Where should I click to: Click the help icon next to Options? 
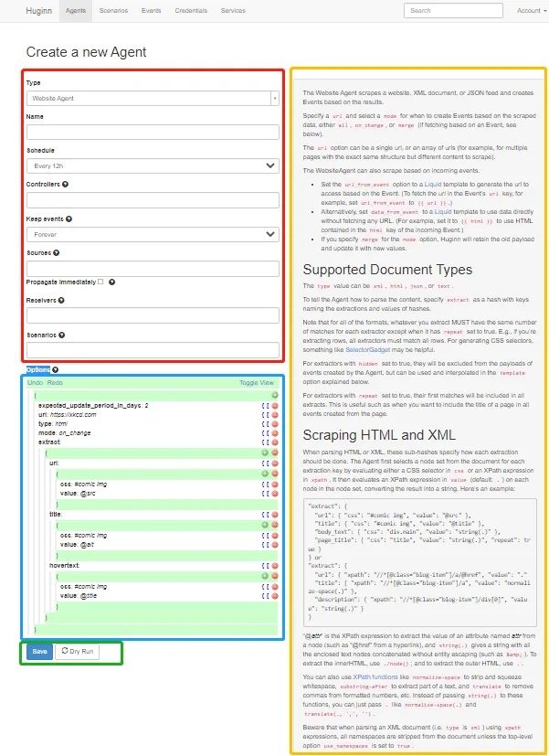point(56,370)
